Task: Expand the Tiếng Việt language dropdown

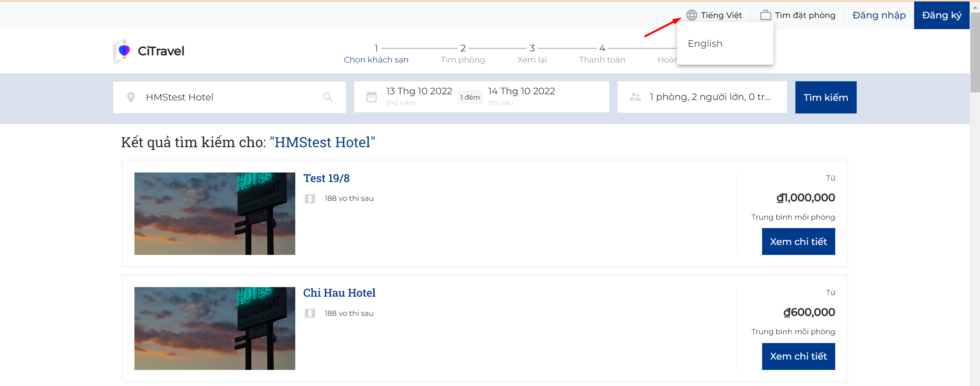Action: pos(721,15)
